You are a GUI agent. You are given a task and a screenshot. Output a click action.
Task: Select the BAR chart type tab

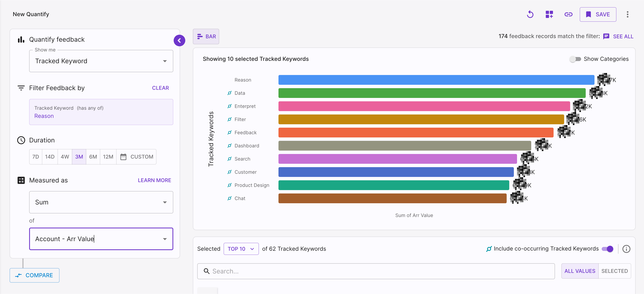206,37
